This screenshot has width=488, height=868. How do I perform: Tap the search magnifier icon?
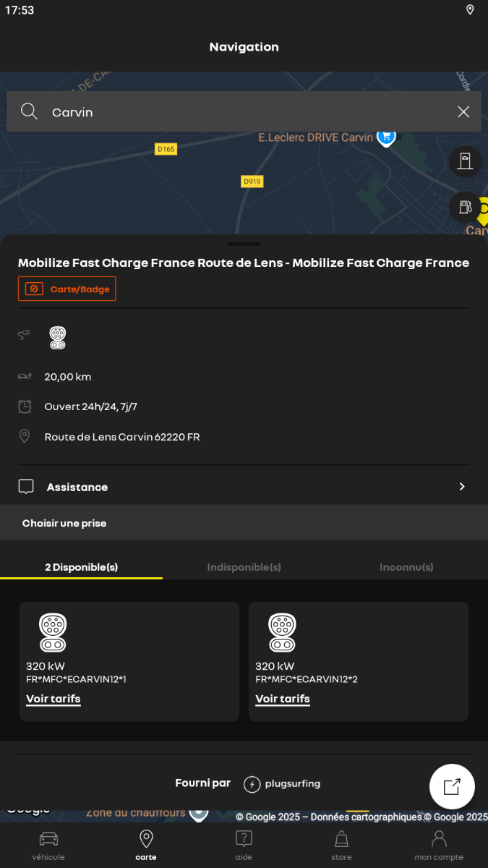point(29,111)
